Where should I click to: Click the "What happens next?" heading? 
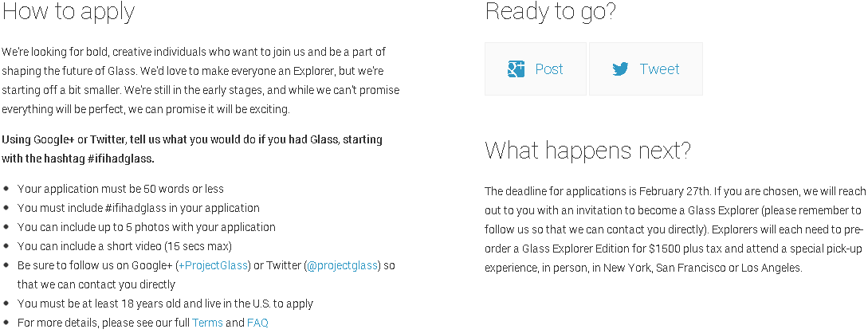[587, 150]
